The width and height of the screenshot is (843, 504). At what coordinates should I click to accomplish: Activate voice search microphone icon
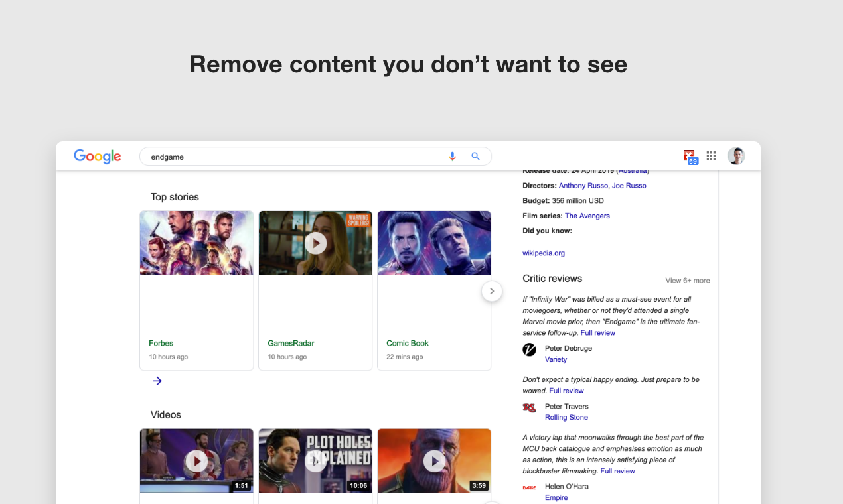(x=452, y=157)
